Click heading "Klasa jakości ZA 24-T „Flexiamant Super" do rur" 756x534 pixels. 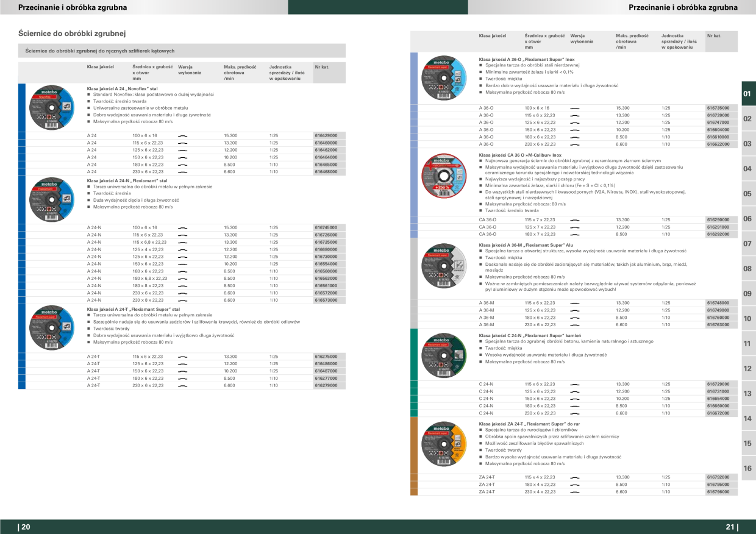[x=529, y=424]
